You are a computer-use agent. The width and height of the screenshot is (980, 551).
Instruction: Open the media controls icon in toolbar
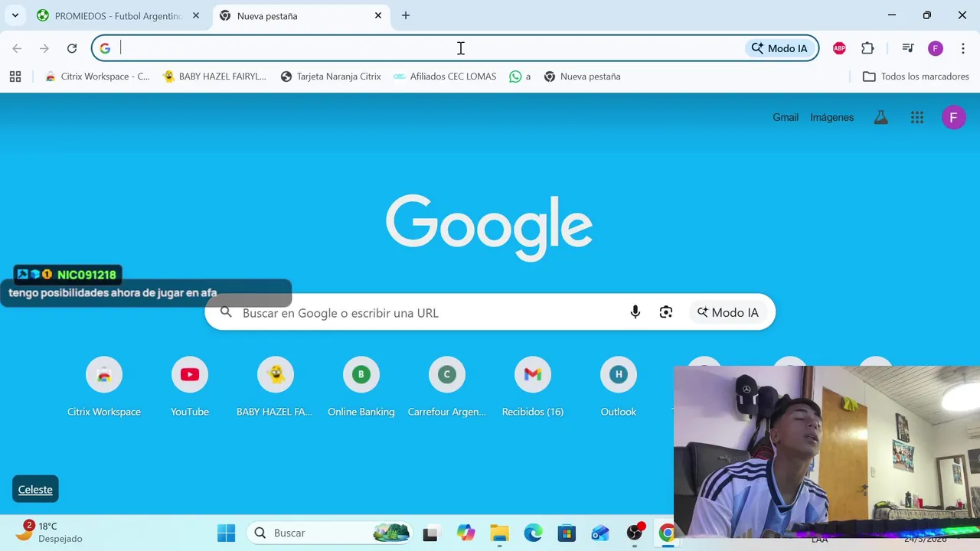[x=908, y=48]
